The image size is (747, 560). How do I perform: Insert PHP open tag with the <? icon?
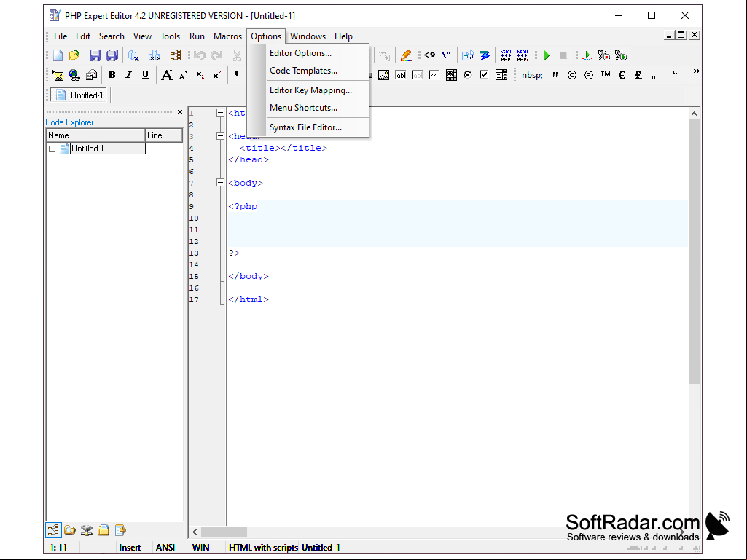pos(430,56)
